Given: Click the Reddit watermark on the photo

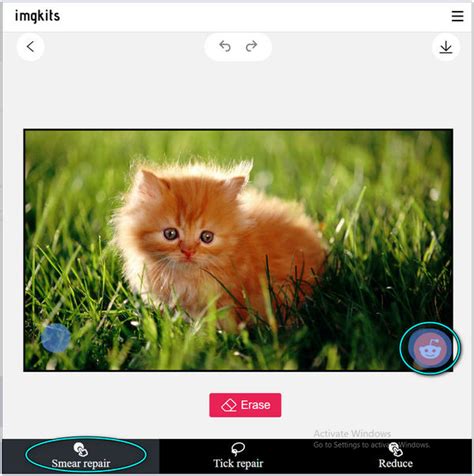Looking at the screenshot, I should pyautogui.click(x=429, y=348).
